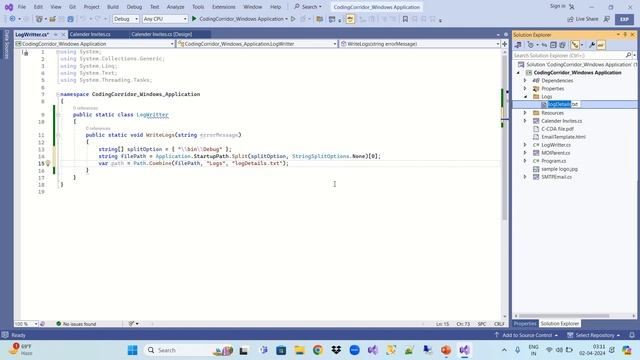The width and height of the screenshot is (640, 360).
Task: Expand the Properties node in Solution Explorer
Action: 525,89
